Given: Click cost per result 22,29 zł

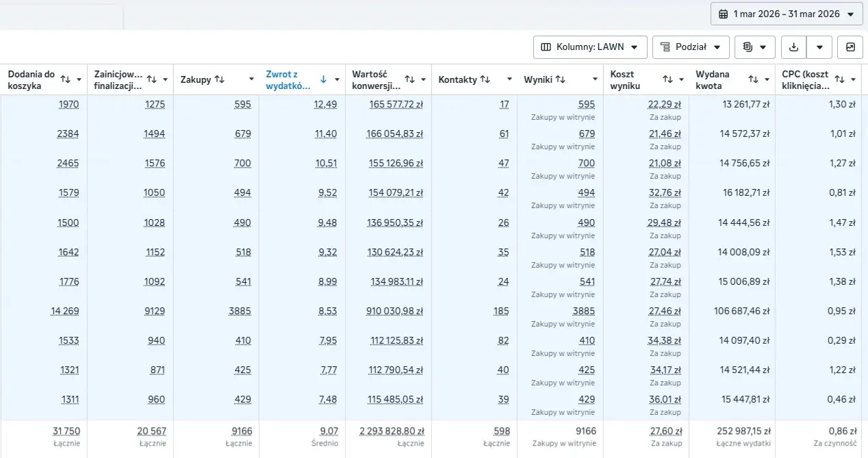Looking at the screenshot, I should 665,105.
